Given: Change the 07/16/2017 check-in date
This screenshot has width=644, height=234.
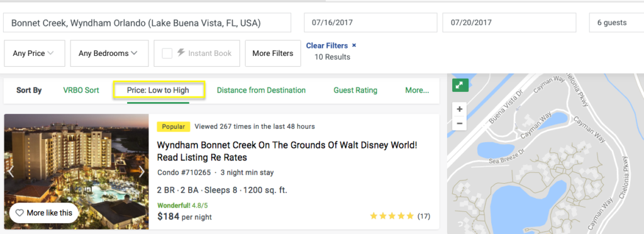Looking at the screenshot, I should (370, 23).
